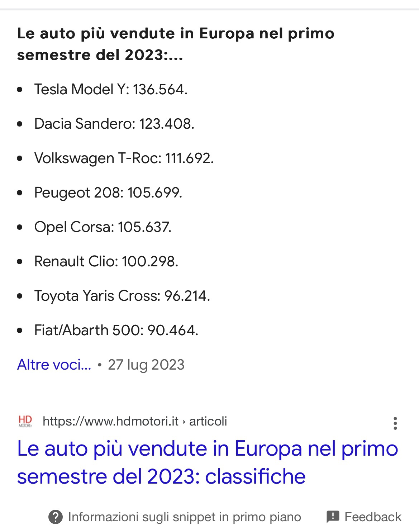Open 'Altre voci...' link

54,365
